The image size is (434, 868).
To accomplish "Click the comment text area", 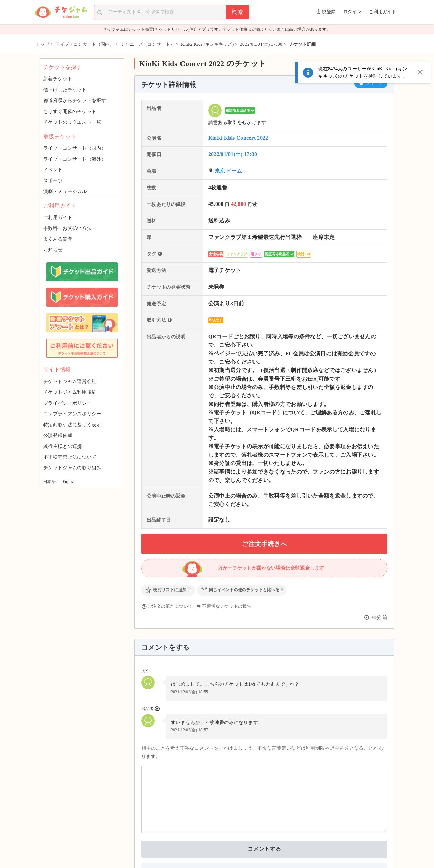I will click(264, 799).
